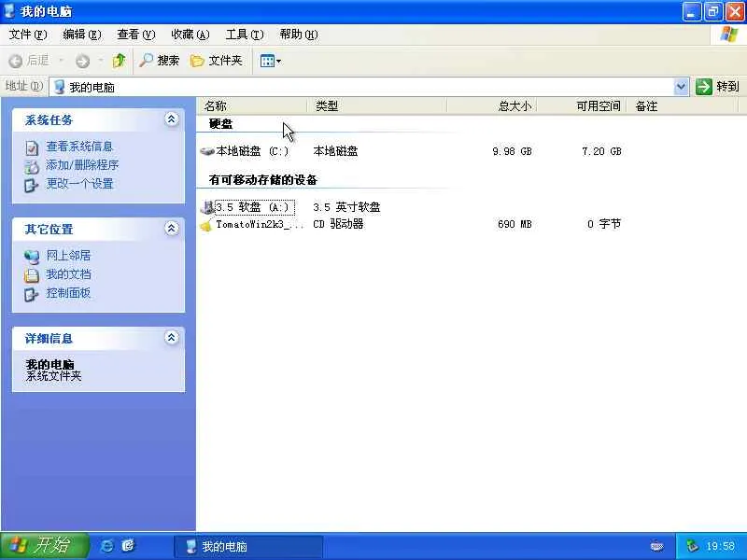Viewport: 747px width, 560px height.
Task: Go up one folder level
Action: [x=120, y=61]
